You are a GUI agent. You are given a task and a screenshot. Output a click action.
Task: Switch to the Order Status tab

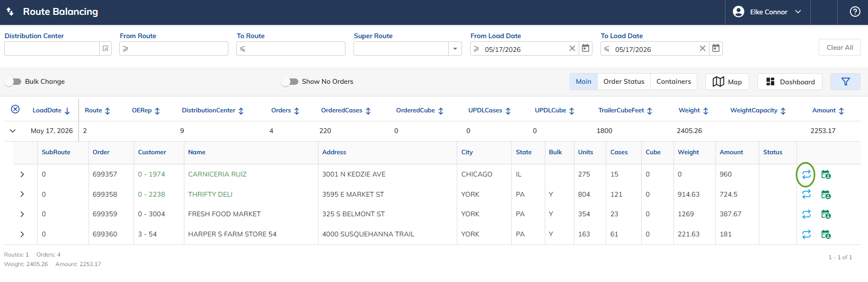point(624,82)
